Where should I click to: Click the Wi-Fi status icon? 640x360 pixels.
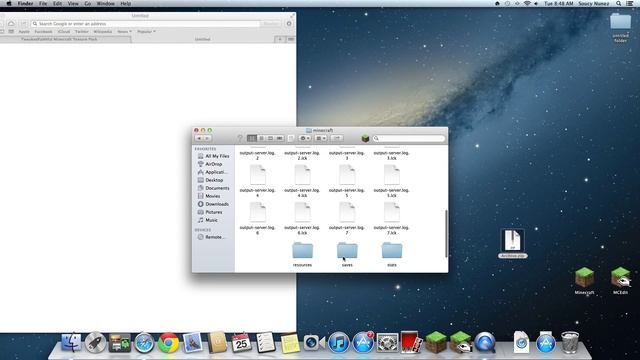(527, 3)
